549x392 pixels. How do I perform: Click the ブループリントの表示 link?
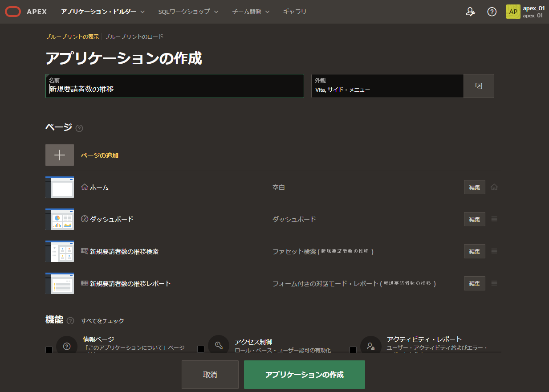(72, 37)
